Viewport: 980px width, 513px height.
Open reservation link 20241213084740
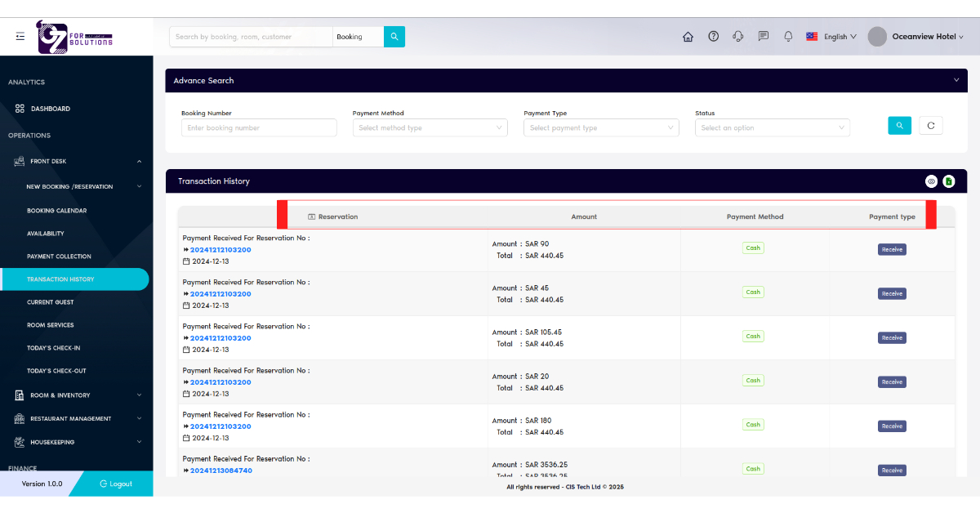(x=220, y=470)
